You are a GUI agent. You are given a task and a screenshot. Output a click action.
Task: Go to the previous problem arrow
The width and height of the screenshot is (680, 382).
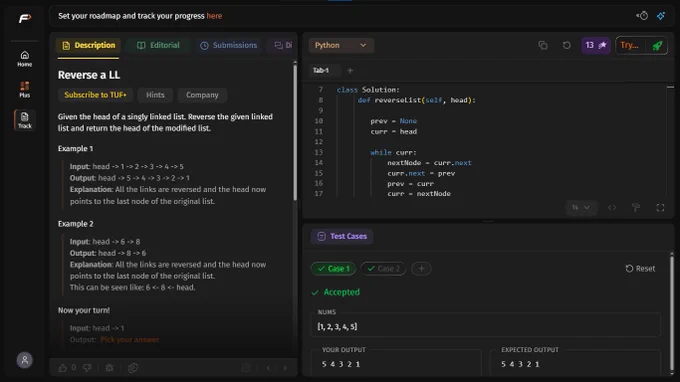[x=268, y=368]
